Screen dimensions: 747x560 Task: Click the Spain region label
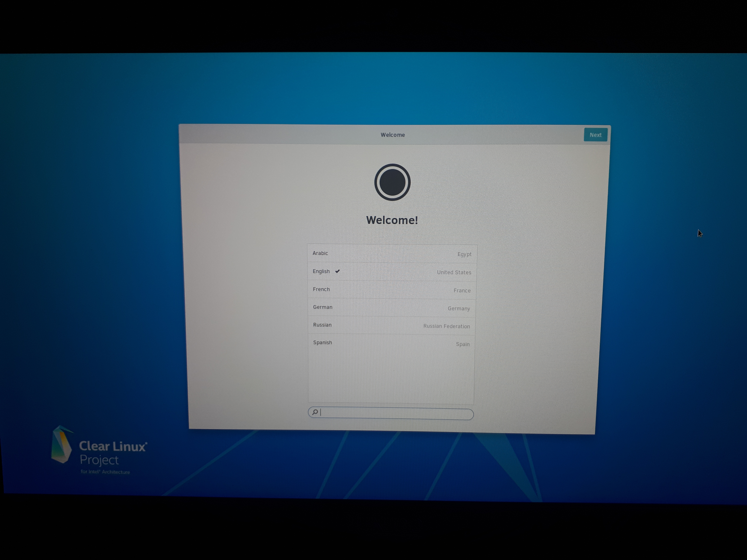463,344
